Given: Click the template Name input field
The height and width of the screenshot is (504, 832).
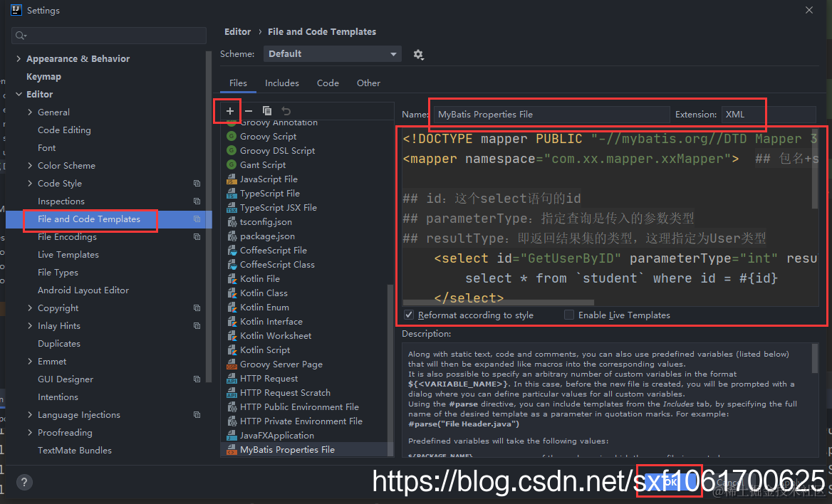Looking at the screenshot, I should pyautogui.click(x=551, y=115).
